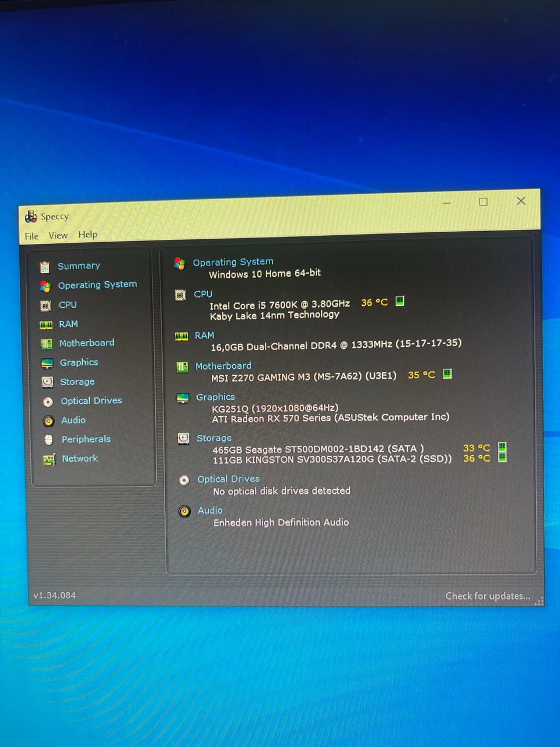Click the Motherboard icon in summary pane
Image resolution: width=560 pixels, height=747 pixels.
[182, 367]
